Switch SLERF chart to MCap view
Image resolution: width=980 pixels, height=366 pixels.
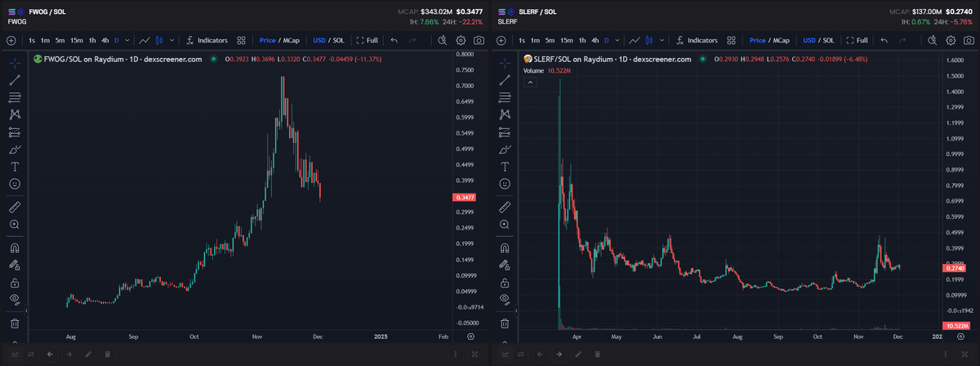(782, 40)
